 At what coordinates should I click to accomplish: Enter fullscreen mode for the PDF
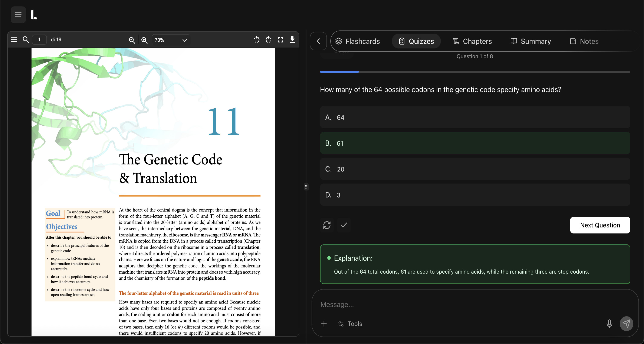[280, 40]
